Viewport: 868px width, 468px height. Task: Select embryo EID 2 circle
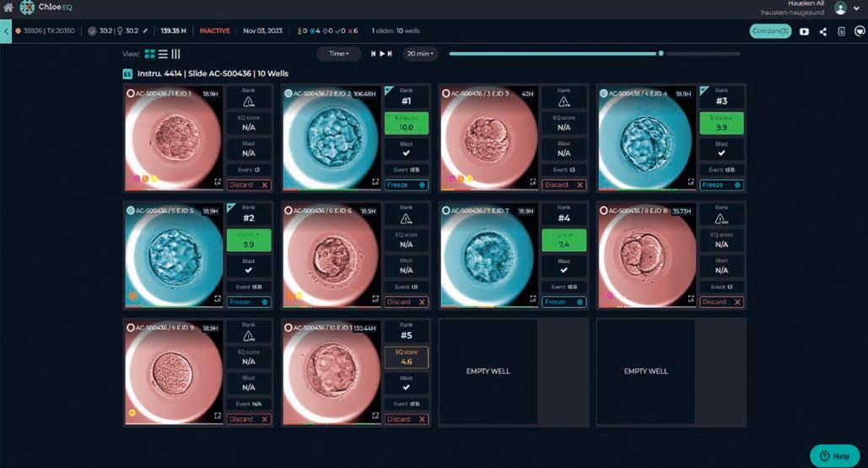point(288,94)
